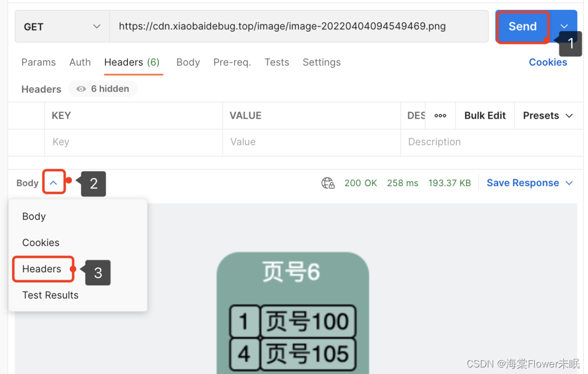This screenshot has width=588, height=374.
Task: Click the CSDN watermark icon area
Action: pos(522,364)
